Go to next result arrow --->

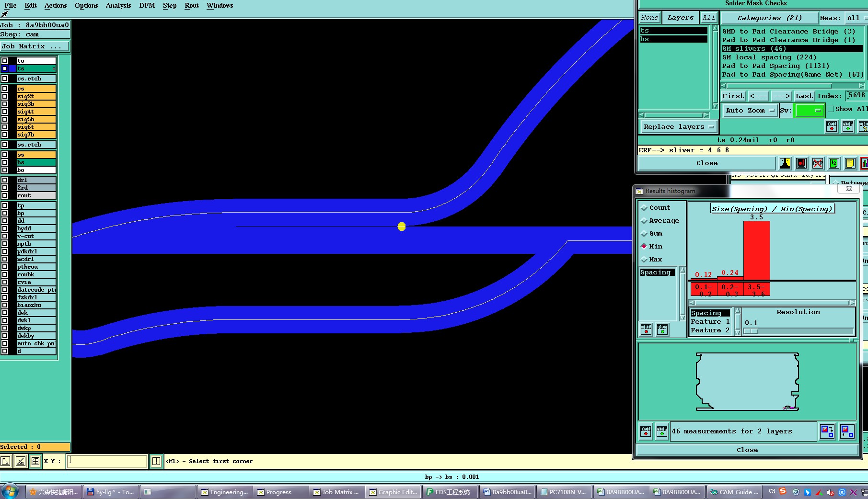point(781,96)
